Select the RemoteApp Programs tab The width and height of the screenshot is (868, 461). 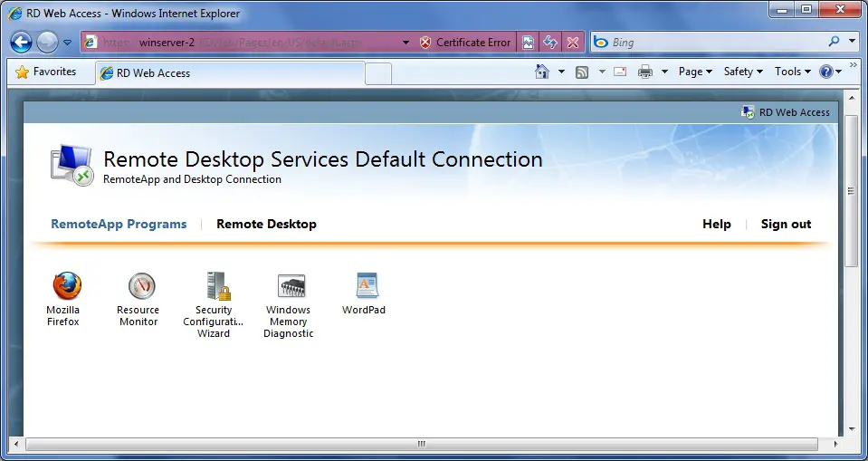click(119, 224)
